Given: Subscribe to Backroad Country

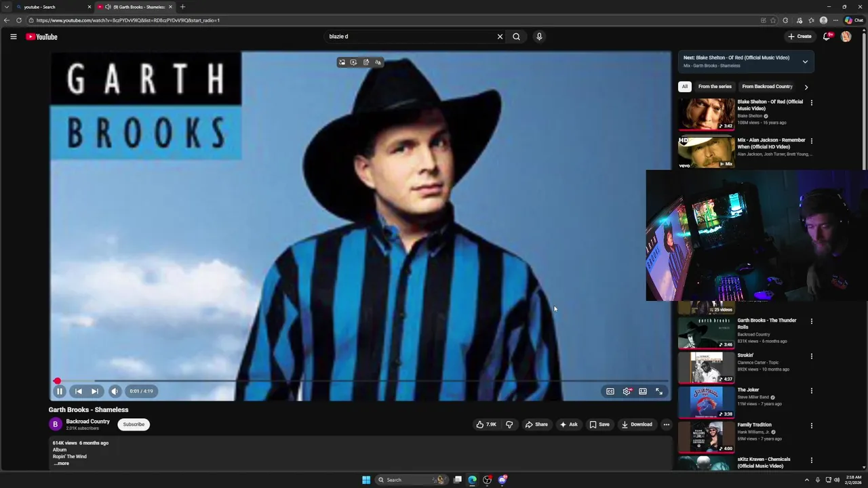Looking at the screenshot, I should pos(134,424).
